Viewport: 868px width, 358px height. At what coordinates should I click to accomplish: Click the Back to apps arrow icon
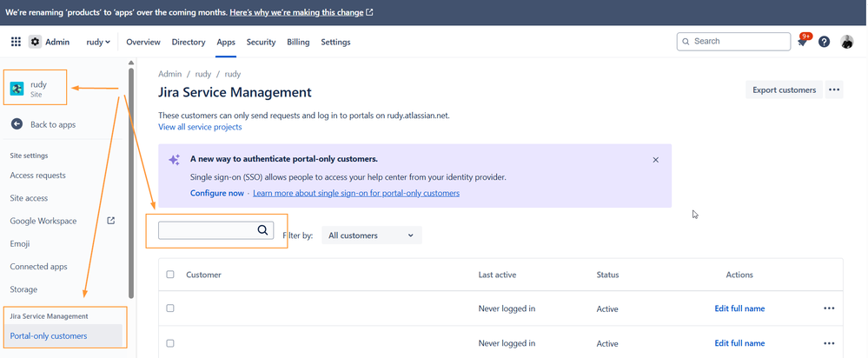[17, 124]
